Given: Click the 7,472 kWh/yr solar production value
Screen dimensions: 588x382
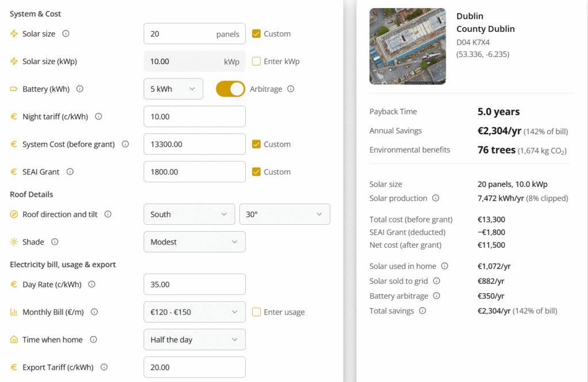Looking at the screenshot, I should [x=501, y=198].
